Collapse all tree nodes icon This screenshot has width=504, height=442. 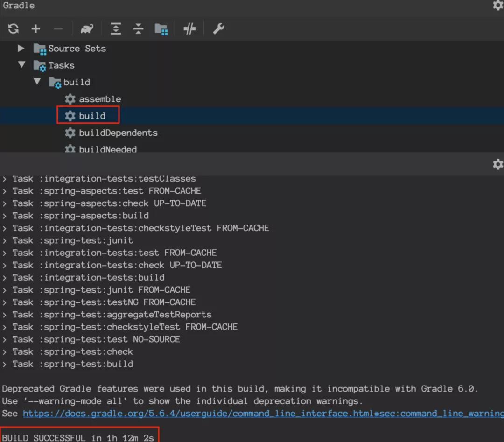click(138, 28)
